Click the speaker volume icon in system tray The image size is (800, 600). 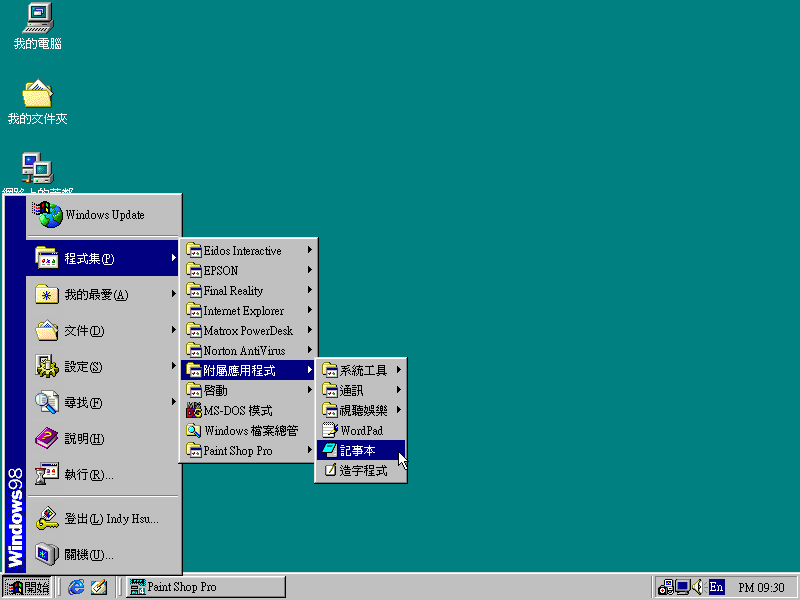pos(697,587)
